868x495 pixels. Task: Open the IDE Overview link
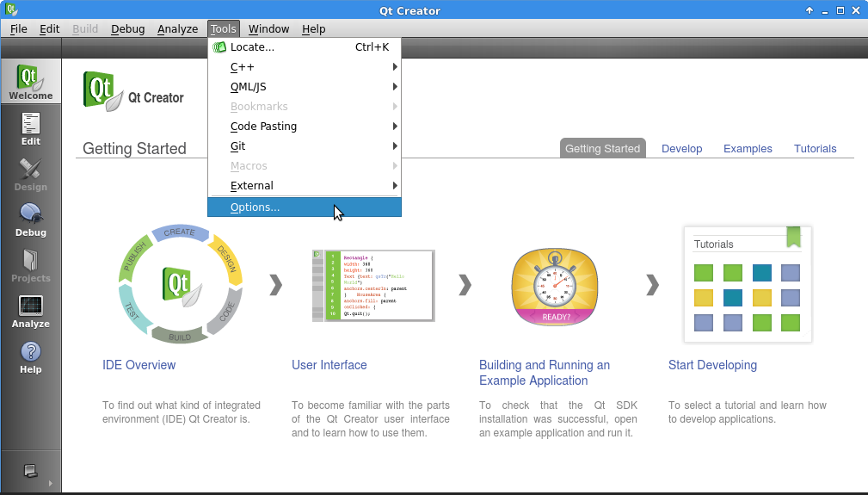click(139, 365)
